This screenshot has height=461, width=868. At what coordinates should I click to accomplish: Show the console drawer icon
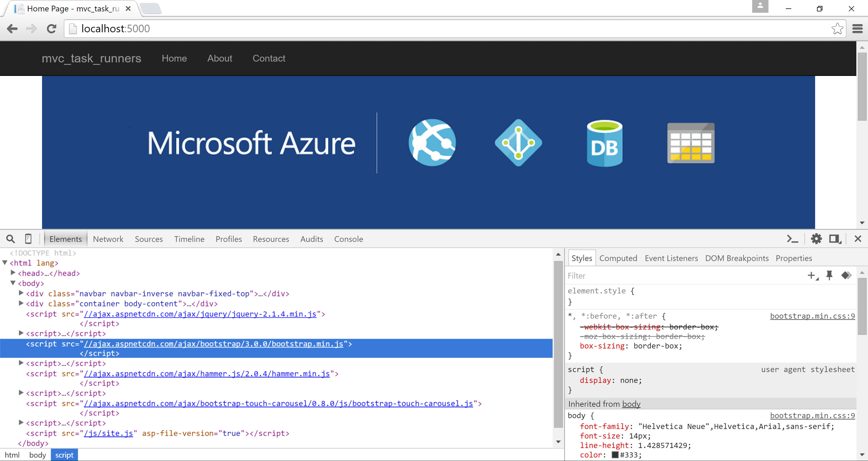click(792, 239)
